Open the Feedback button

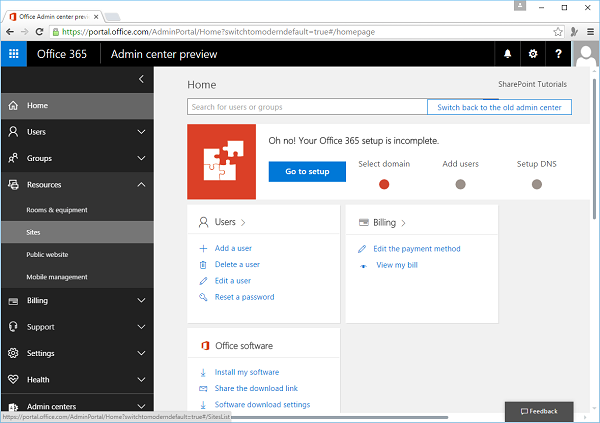[539, 412]
